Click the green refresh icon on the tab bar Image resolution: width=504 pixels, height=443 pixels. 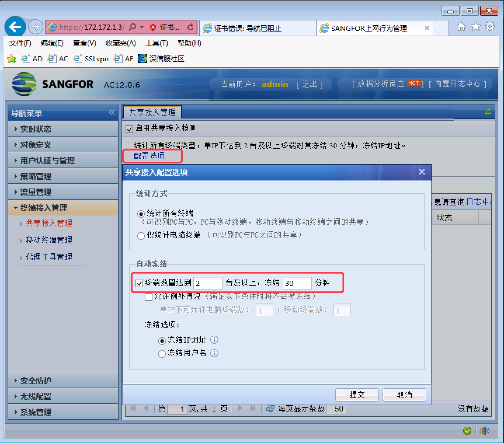[x=488, y=112]
